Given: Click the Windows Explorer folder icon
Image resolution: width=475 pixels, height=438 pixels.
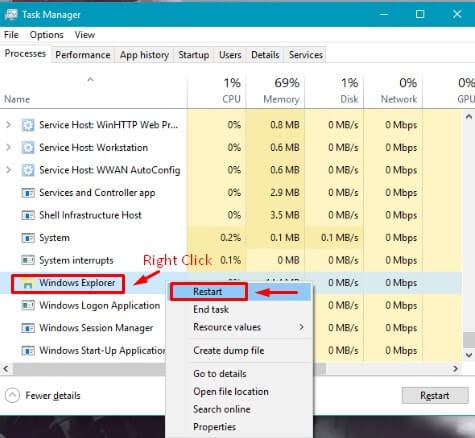Looking at the screenshot, I should [27, 283].
